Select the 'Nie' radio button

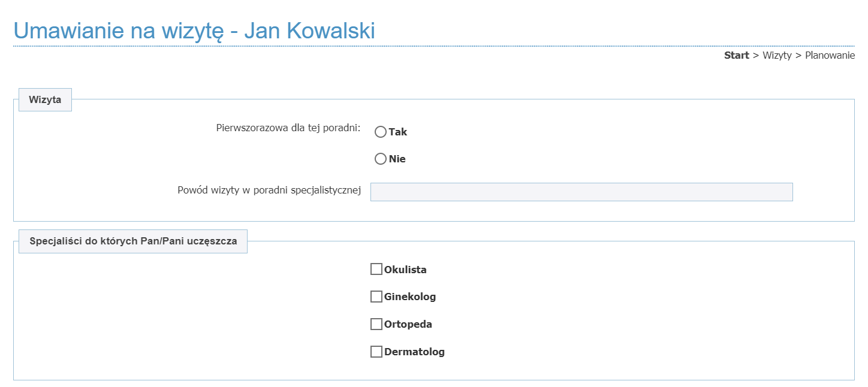380,159
